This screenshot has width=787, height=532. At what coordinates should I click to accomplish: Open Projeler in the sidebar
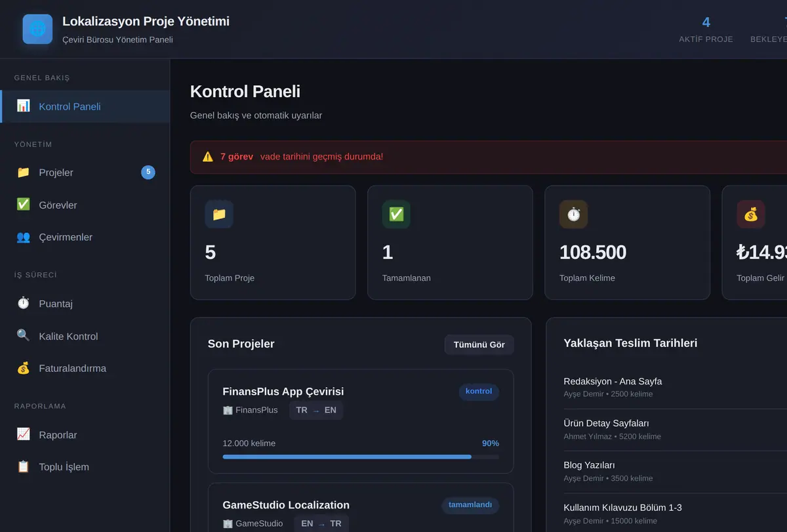(85, 173)
